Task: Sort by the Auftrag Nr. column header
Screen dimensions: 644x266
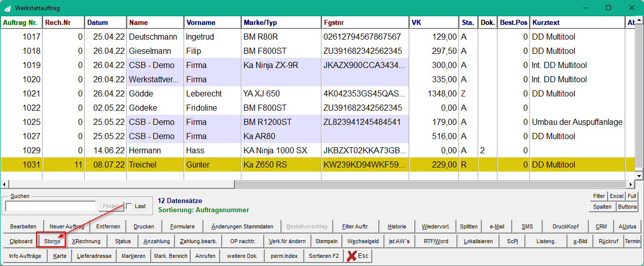Action: click(x=21, y=22)
